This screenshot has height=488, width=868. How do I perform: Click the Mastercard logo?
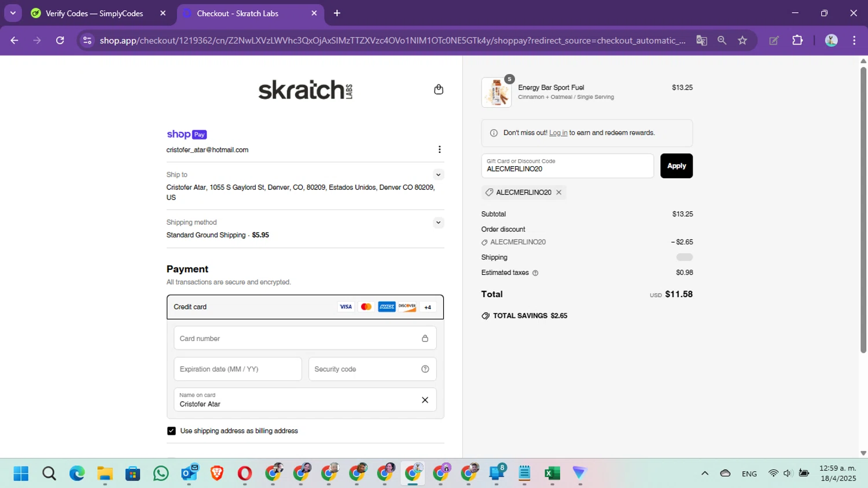click(x=366, y=307)
